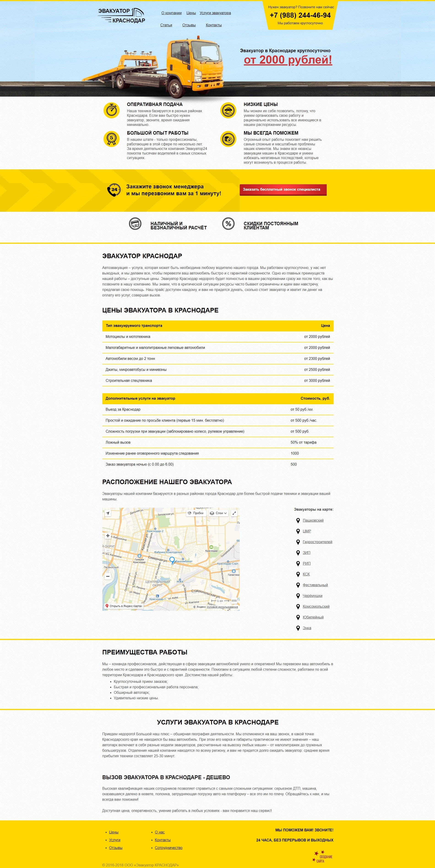Zoom in the map with plus button
This screenshot has width=435, height=868.
click(x=108, y=536)
